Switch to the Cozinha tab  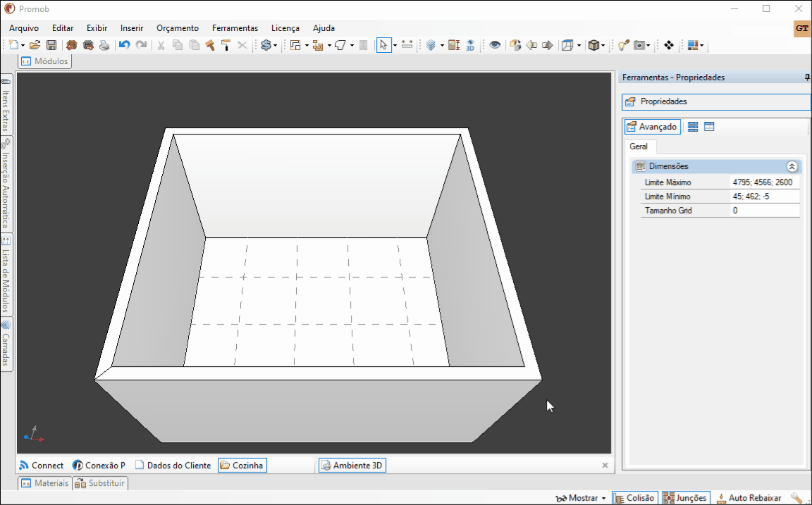(x=242, y=465)
